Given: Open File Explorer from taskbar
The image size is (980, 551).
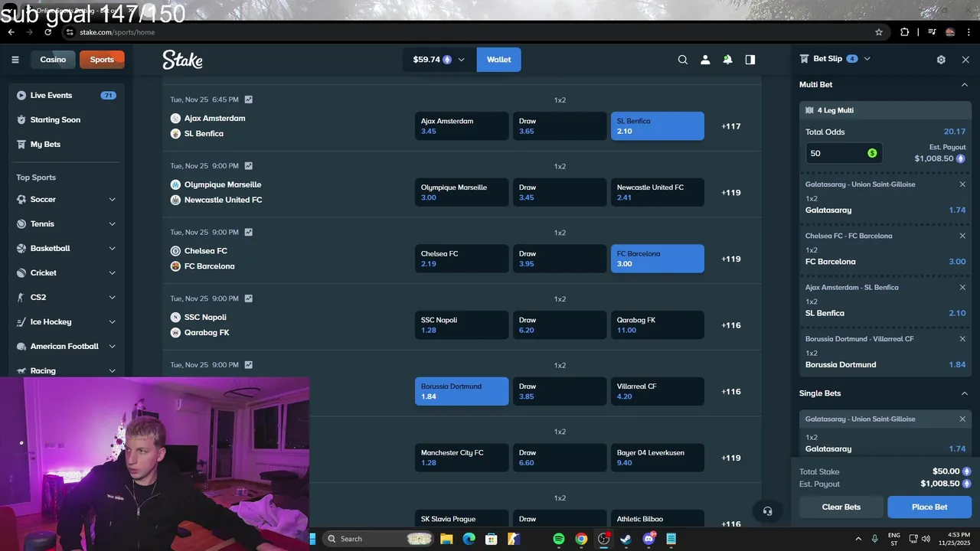Looking at the screenshot, I should click(446, 539).
